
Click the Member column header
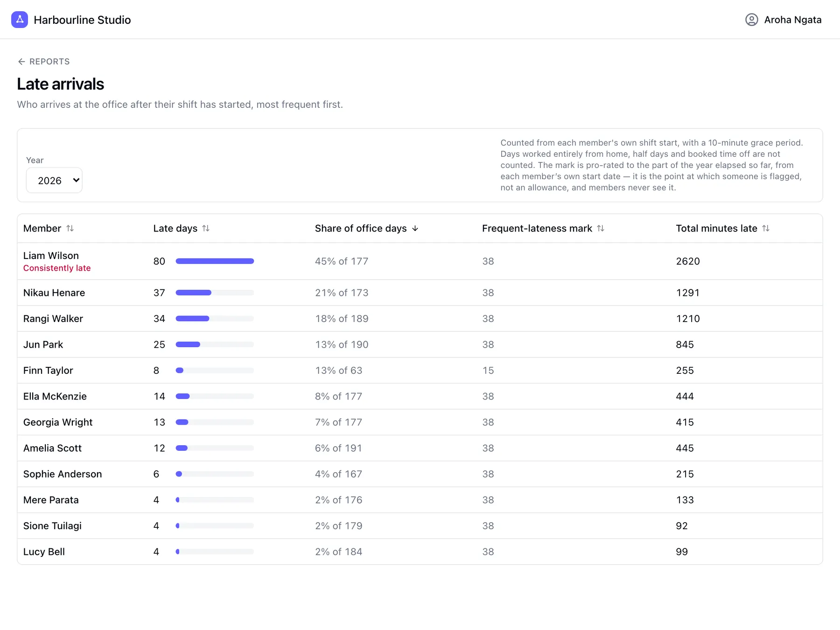tap(42, 228)
